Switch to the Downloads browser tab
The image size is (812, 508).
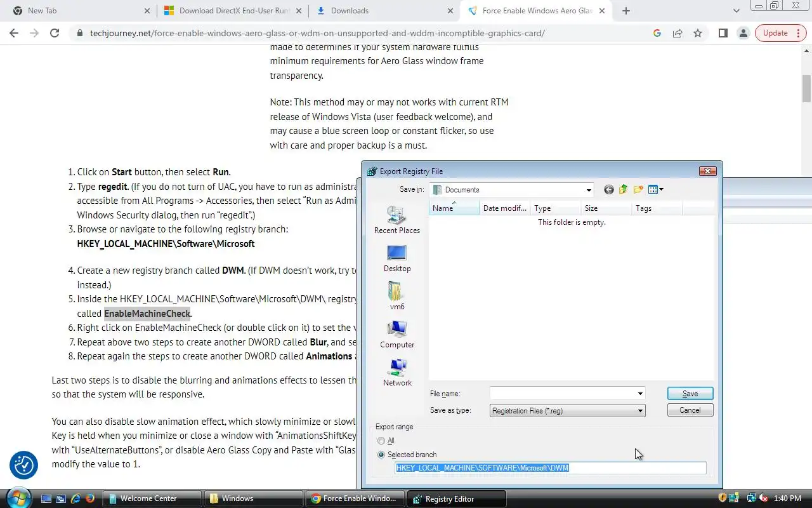coord(385,11)
